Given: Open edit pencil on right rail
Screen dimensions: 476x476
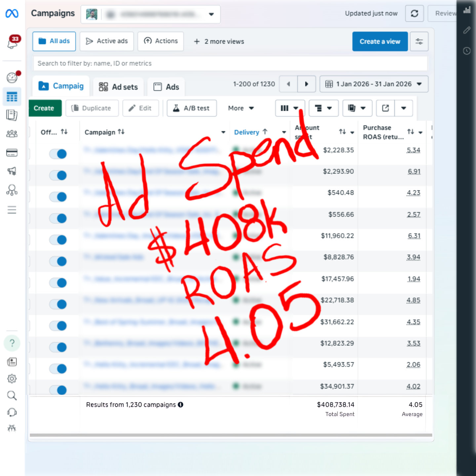Looking at the screenshot, I should [x=467, y=30].
